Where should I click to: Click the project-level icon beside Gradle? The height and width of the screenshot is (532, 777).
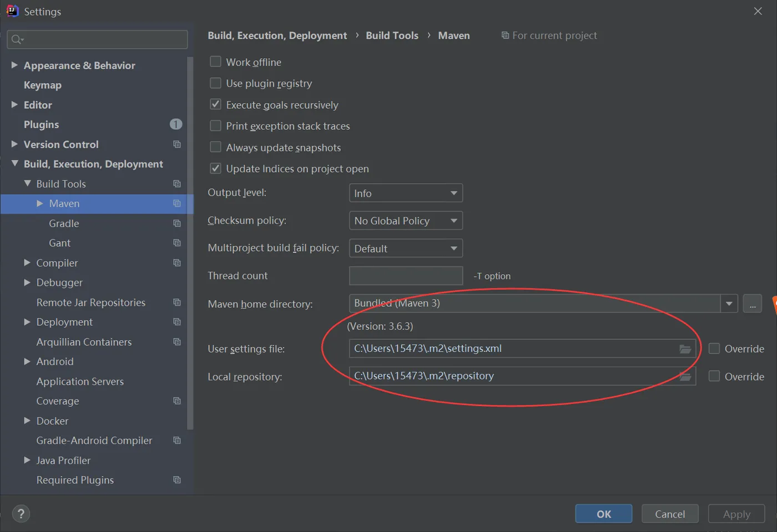tap(177, 224)
